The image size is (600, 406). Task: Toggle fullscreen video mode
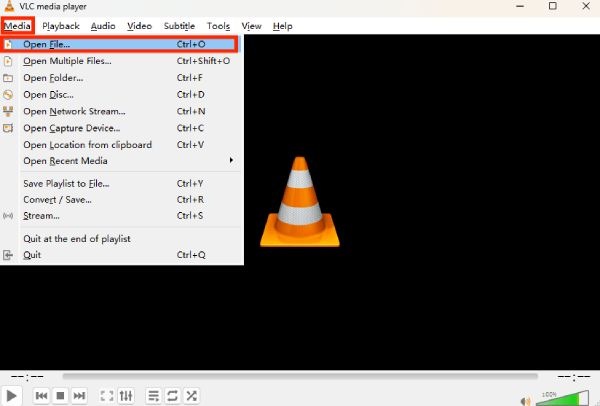coord(107,396)
